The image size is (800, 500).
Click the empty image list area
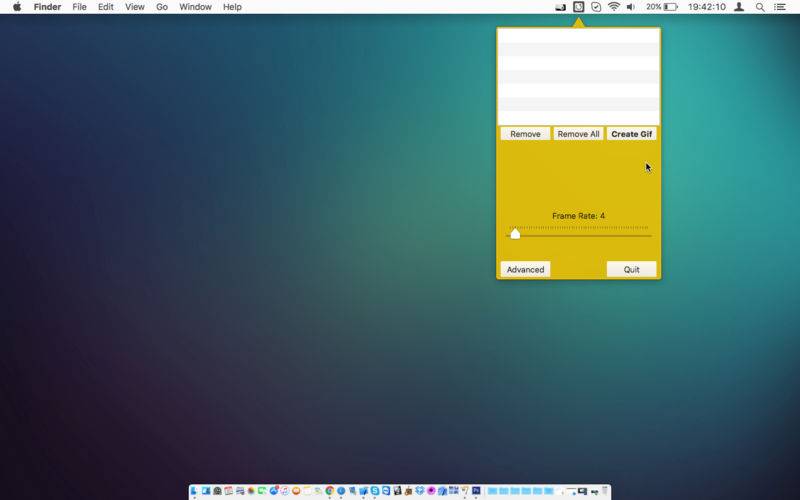click(579, 77)
